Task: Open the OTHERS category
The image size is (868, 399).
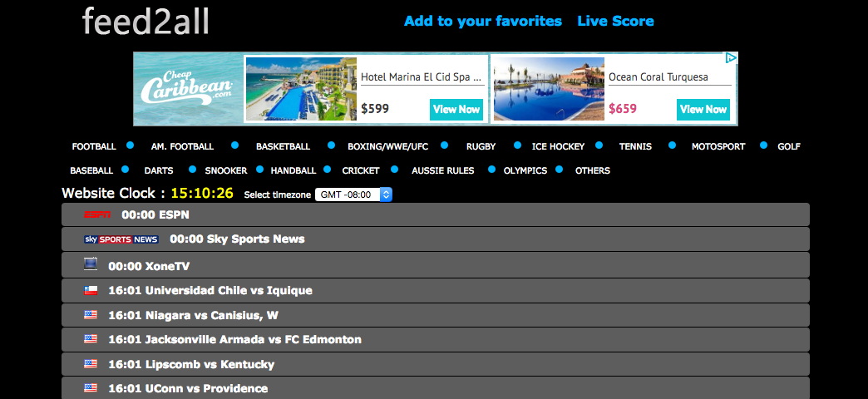Action: point(592,170)
